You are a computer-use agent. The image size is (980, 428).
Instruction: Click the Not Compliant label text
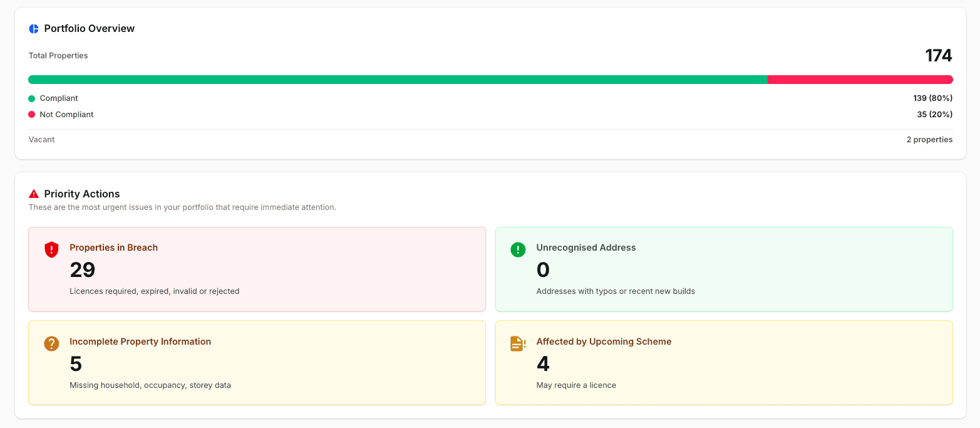point(66,115)
